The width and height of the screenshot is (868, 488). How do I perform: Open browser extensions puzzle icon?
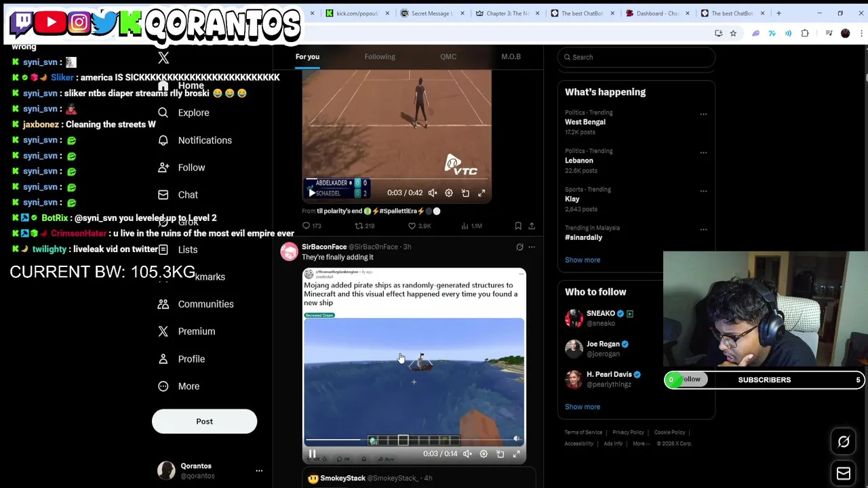click(x=805, y=33)
